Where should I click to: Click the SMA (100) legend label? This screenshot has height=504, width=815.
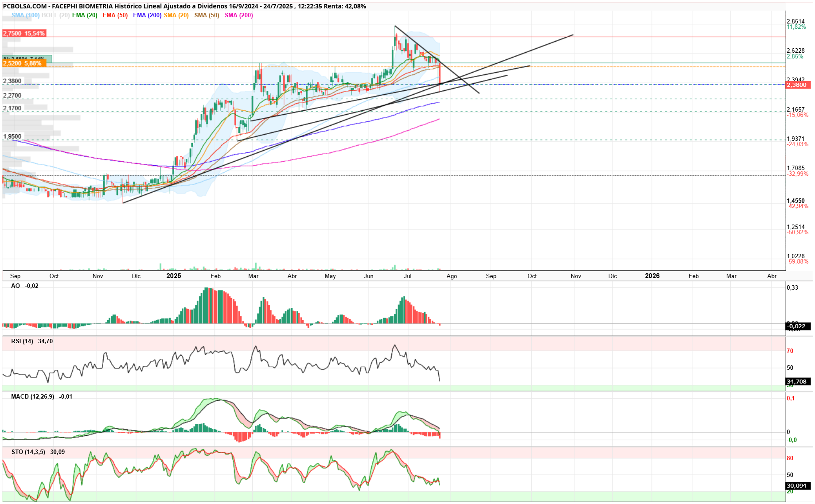coord(25,15)
